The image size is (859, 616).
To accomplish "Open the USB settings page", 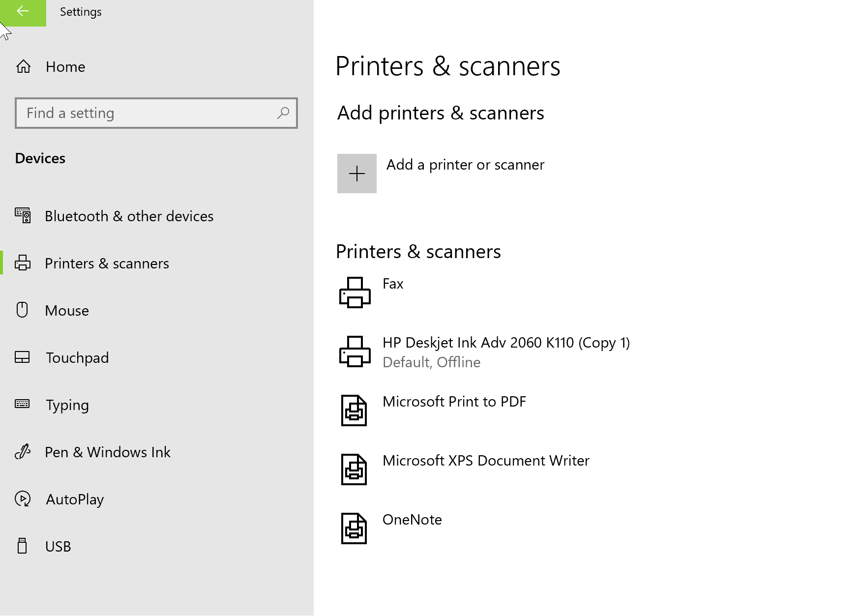I will click(58, 547).
